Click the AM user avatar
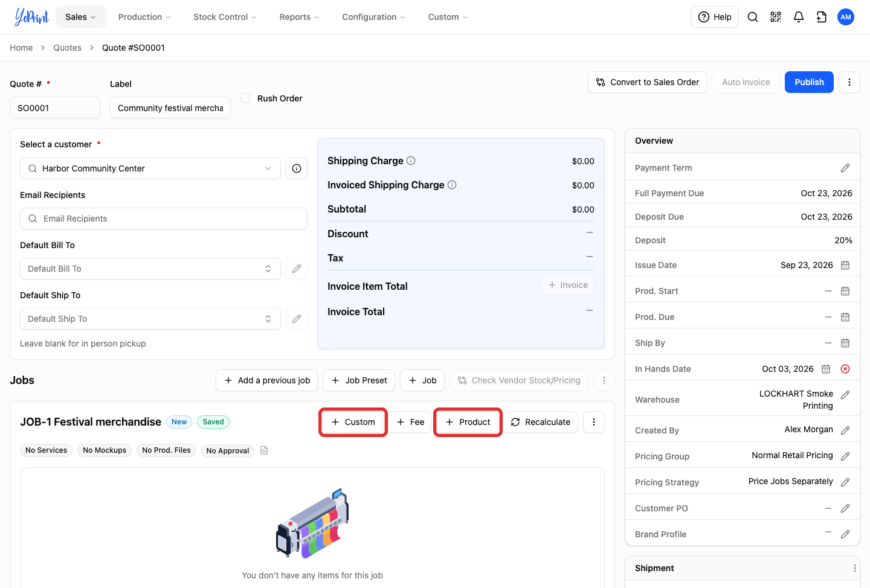This screenshot has width=870, height=588. click(x=846, y=17)
